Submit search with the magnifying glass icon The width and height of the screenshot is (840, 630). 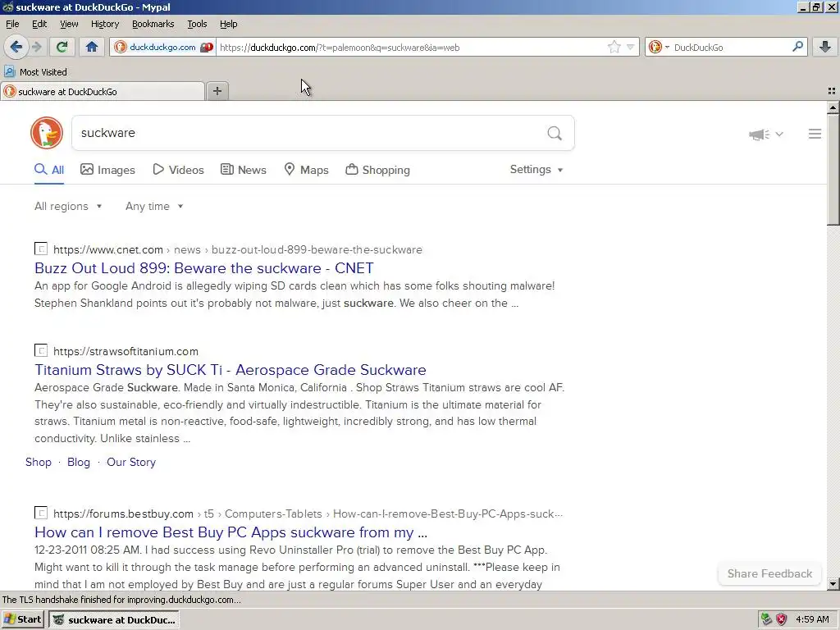(x=555, y=133)
